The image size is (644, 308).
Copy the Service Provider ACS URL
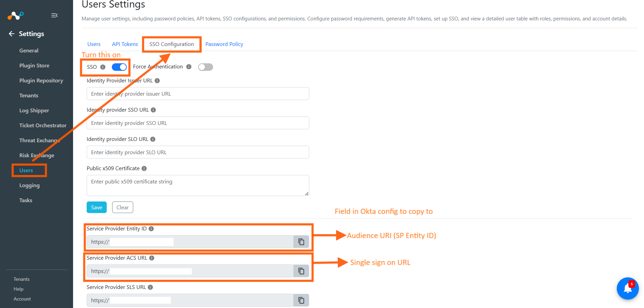tap(301, 271)
